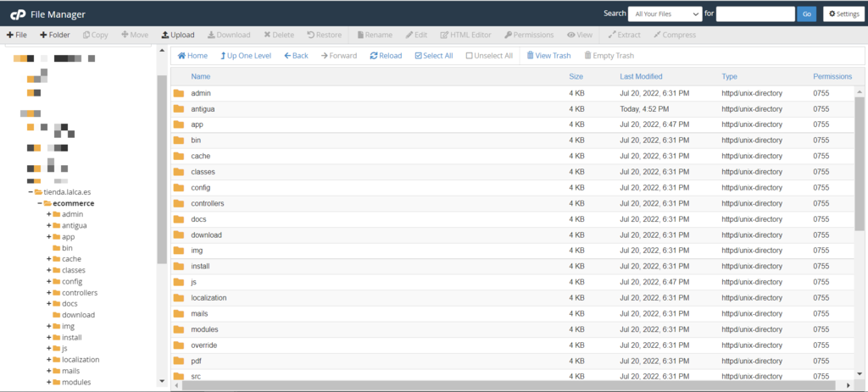Click the Restore toolbar button
The width and height of the screenshot is (868, 392).
pyautogui.click(x=324, y=35)
